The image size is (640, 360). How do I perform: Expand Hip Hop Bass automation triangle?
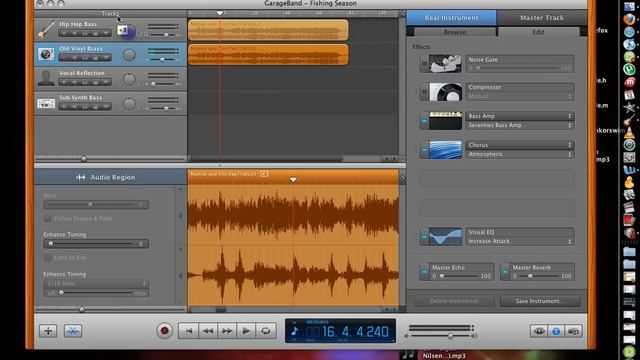click(105, 33)
